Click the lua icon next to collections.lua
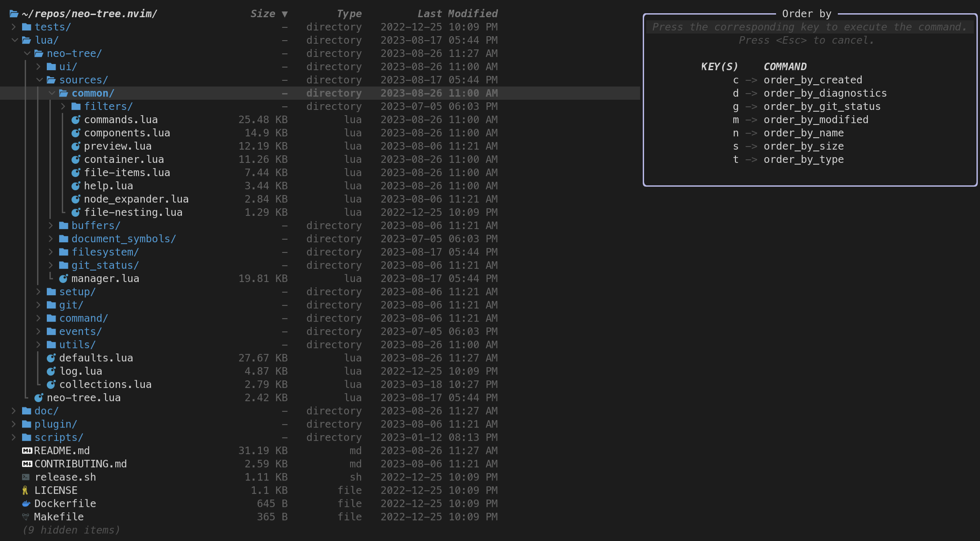This screenshot has height=541, width=980. point(51,384)
